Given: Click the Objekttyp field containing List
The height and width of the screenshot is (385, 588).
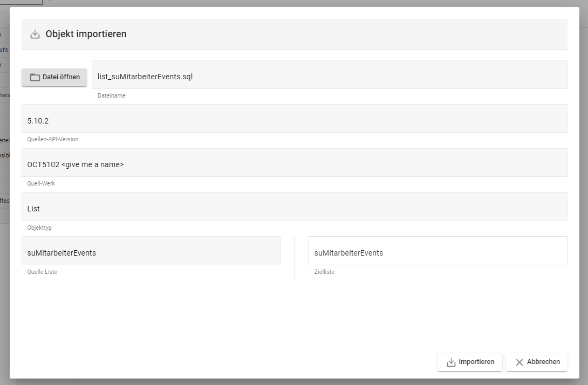Looking at the screenshot, I should point(294,209).
